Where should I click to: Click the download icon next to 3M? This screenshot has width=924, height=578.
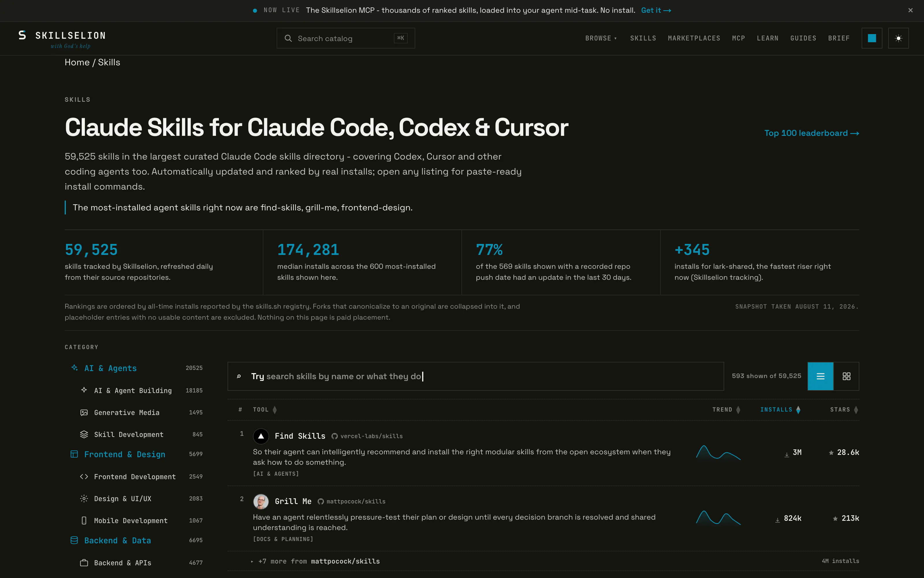coord(787,455)
